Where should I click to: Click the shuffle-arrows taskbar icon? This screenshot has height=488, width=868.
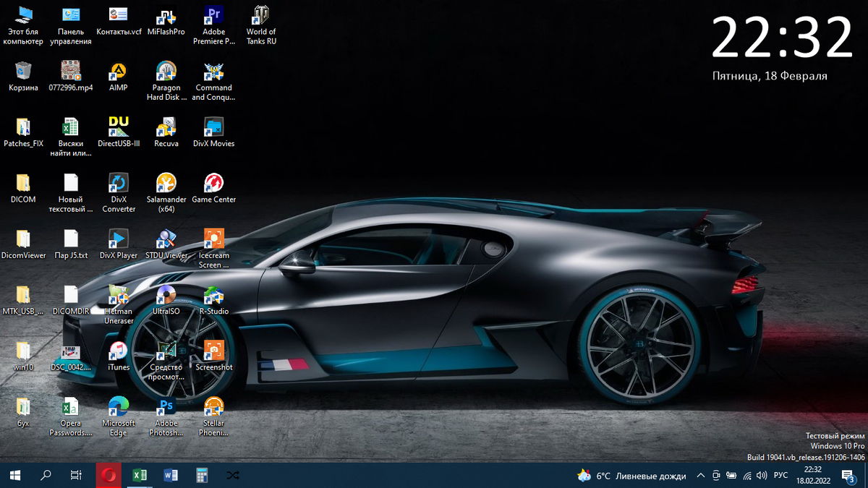pos(233,475)
